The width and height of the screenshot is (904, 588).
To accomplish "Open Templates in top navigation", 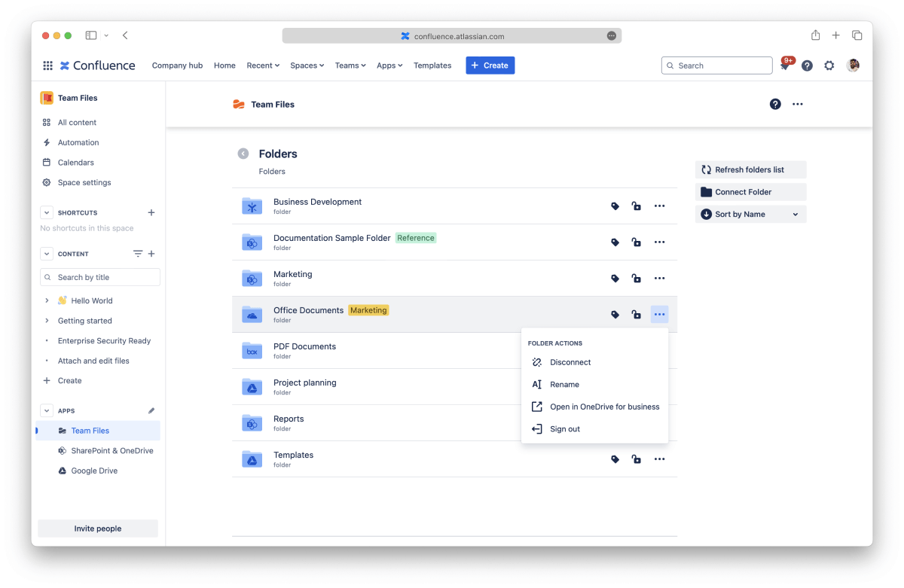I will (x=432, y=66).
